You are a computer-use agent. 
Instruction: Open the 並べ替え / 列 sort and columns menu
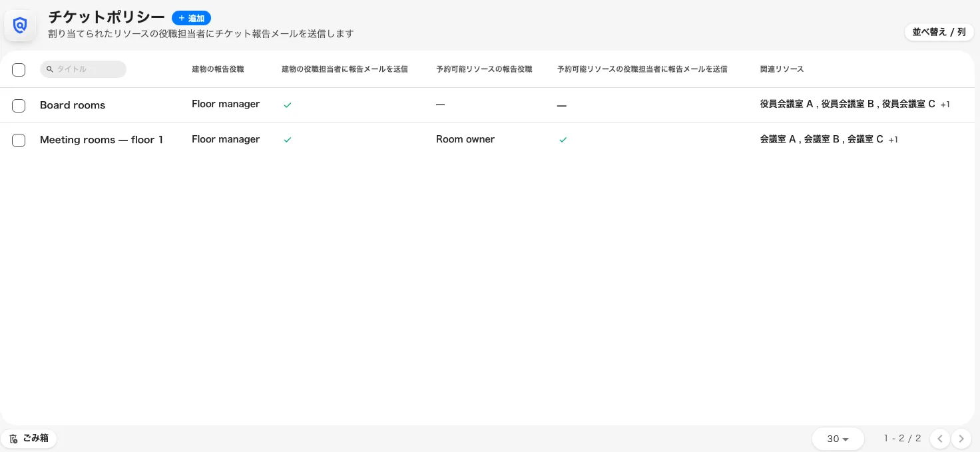point(939,32)
